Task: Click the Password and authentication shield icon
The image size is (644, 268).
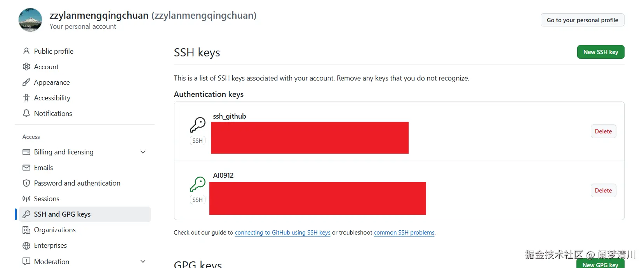Action: [x=26, y=183]
